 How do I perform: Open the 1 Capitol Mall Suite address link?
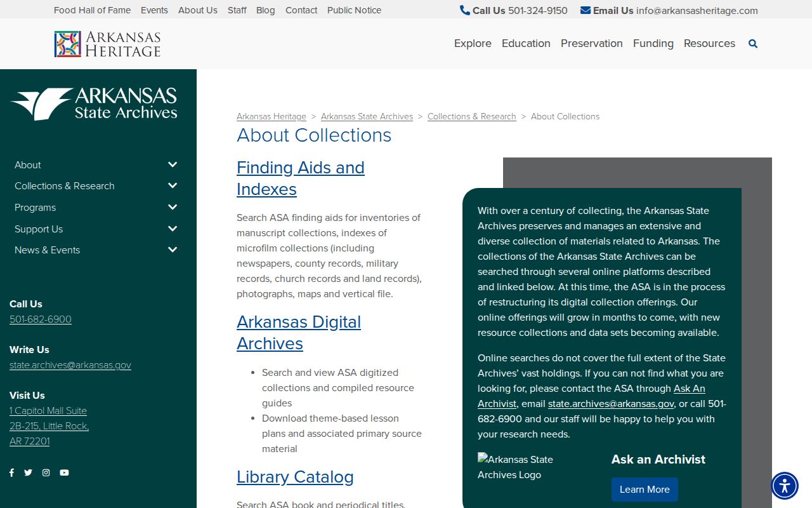[49, 426]
